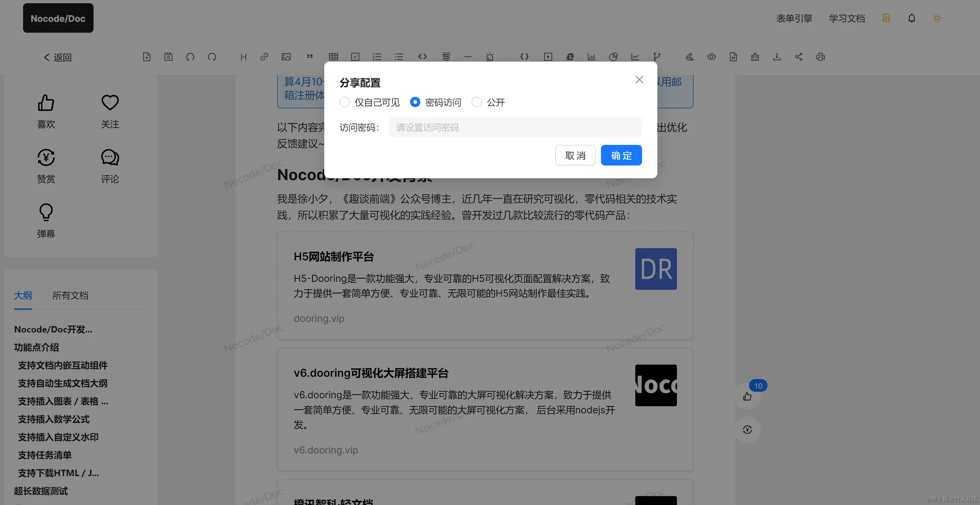Insert a blockquote with the quote icon
Screen dimensions: 980x505
[x=310, y=57]
